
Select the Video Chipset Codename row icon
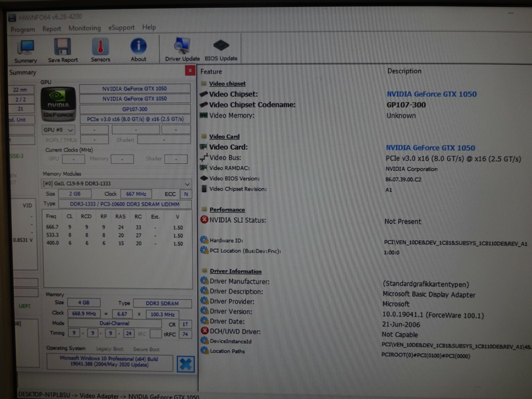tap(203, 105)
